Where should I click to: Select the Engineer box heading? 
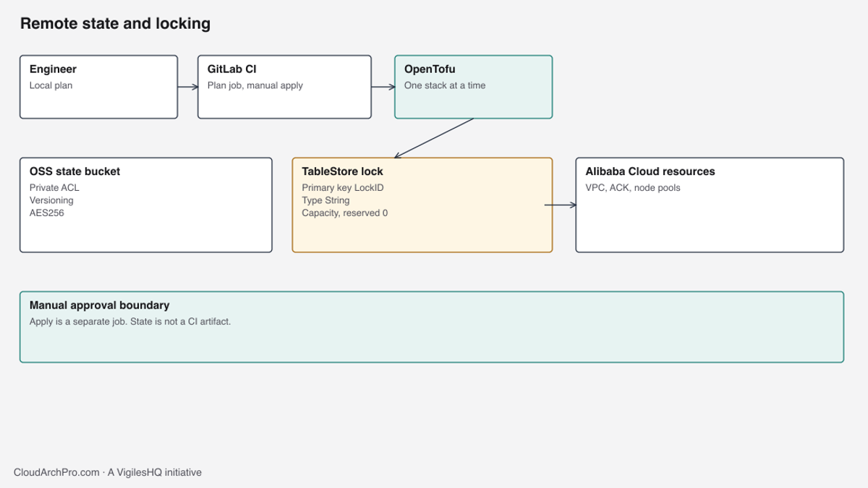click(53, 69)
